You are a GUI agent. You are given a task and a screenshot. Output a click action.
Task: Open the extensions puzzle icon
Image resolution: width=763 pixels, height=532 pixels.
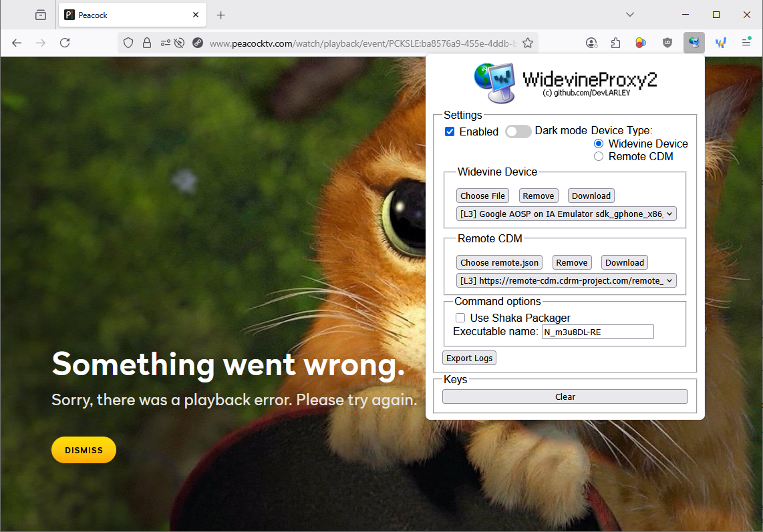[615, 43]
